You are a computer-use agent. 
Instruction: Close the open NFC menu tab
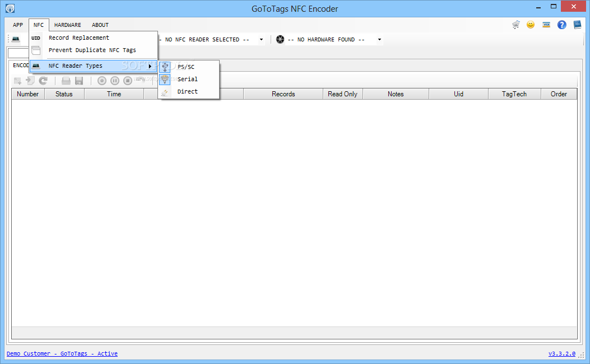point(38,25)
